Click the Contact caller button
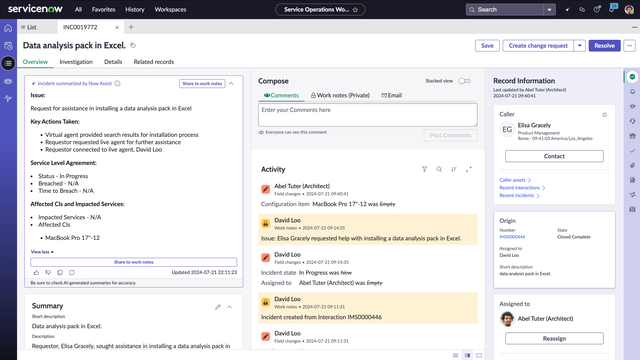The width and height of the screenshot is (640, 360). coord(554,156)
